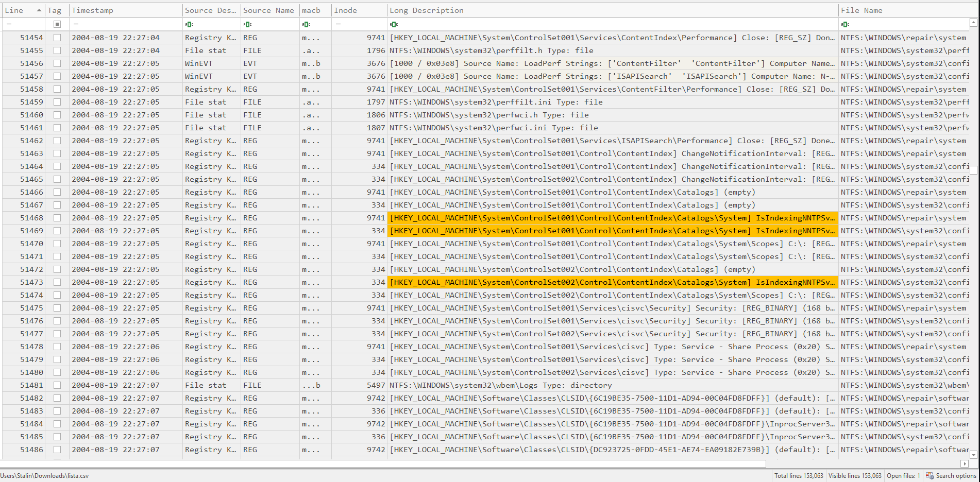This screenshot has height=482, width=980.
Task: Mark line 51460 with its Tag checkbox
Action: 57,115
